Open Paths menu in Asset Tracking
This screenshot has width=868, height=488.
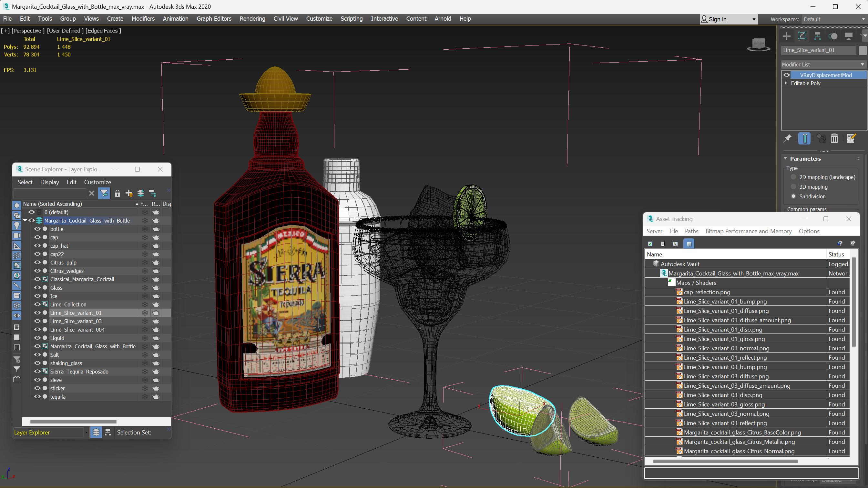[x=691, y=231]
